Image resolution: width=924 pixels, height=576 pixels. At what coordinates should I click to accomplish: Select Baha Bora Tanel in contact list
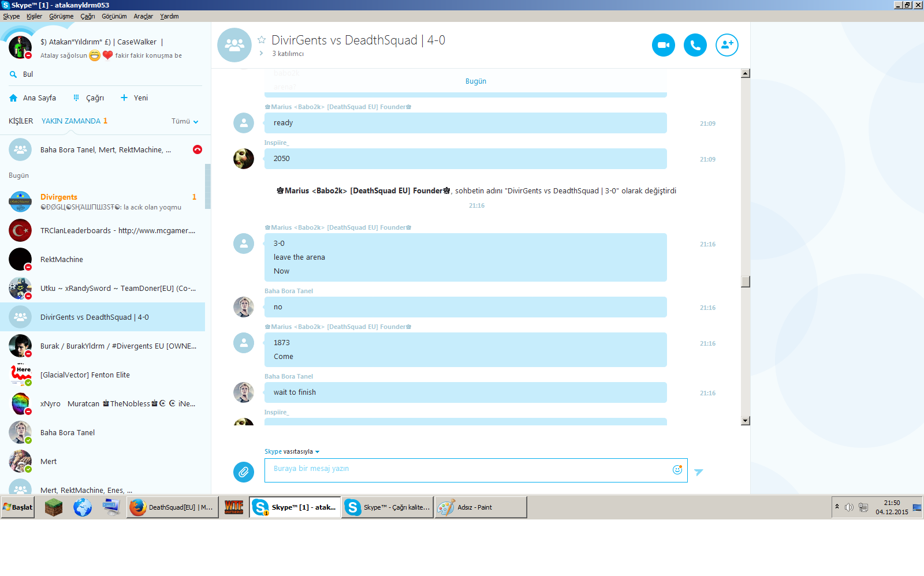pyautogui.click(x=102, y=432)
